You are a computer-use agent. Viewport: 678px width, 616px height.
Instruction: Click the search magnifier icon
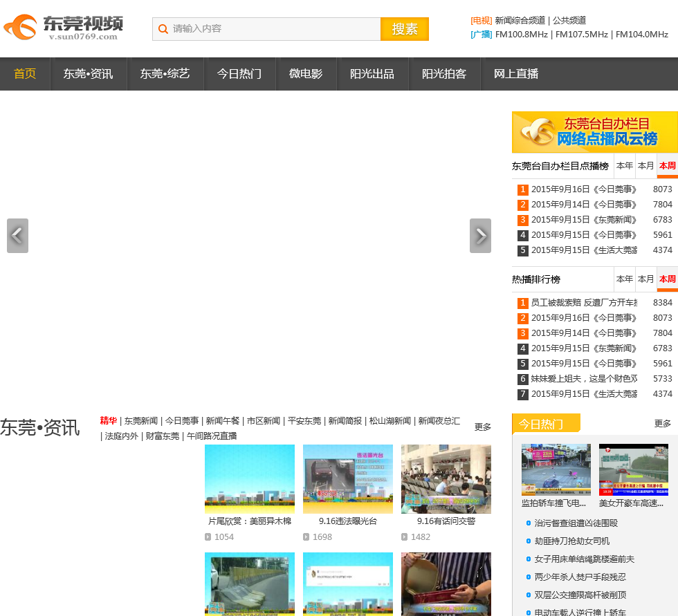pos(163,29)
